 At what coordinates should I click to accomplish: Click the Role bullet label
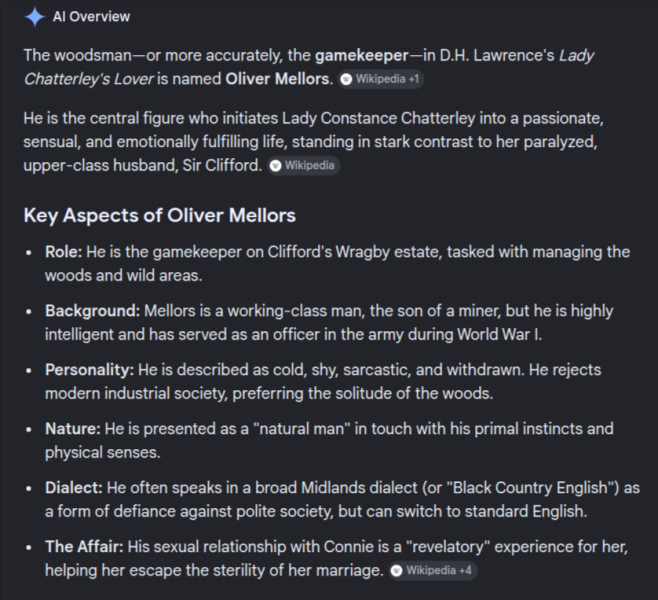(x=63, y=252)
